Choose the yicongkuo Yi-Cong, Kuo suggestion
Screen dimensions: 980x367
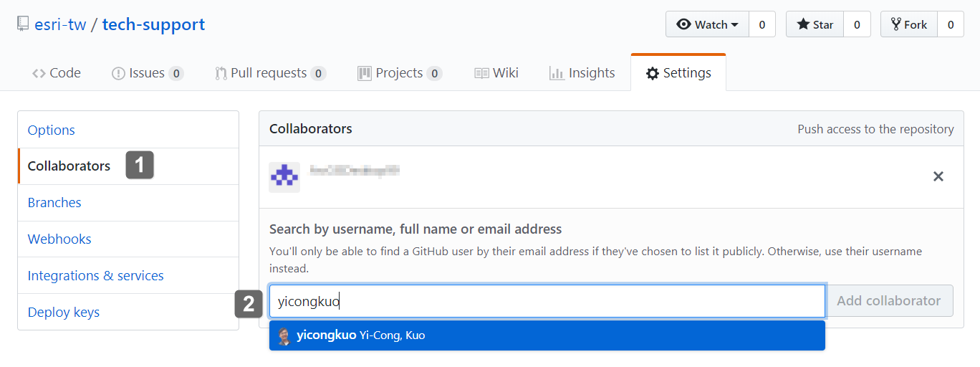(547, 335)
